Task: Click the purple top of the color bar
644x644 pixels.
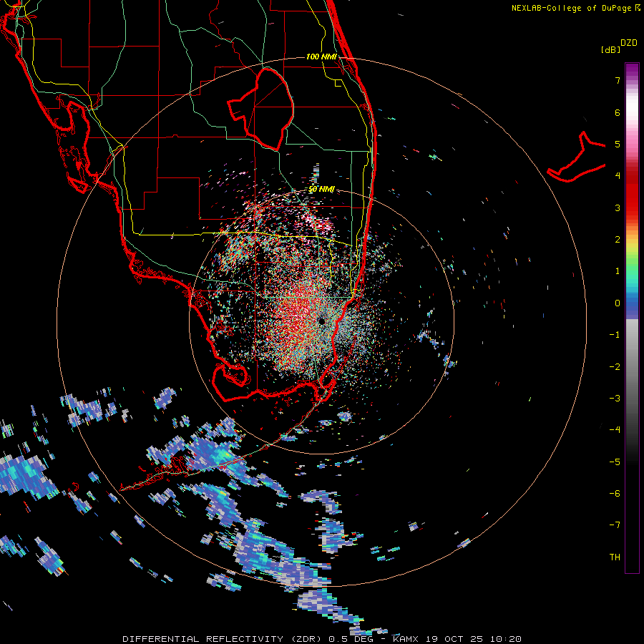Action: coord(632,70)
